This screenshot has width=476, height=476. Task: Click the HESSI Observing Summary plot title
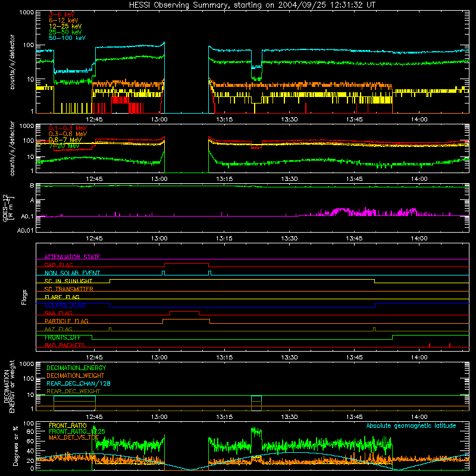point(252,5)
